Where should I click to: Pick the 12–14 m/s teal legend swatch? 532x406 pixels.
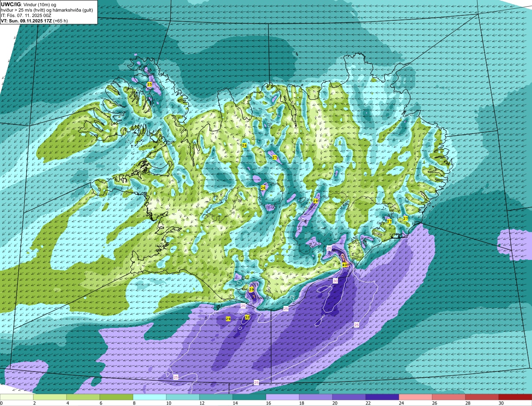click(216, 397)
